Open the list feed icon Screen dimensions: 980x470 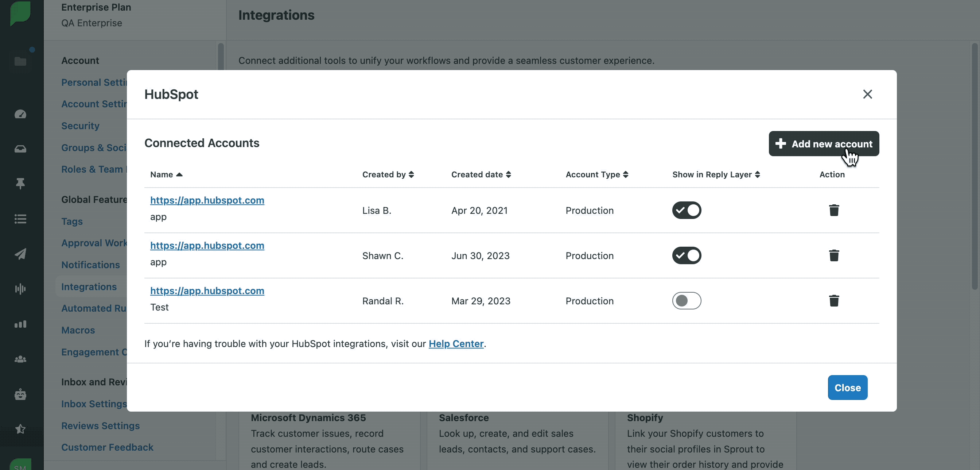pos(20,219)
